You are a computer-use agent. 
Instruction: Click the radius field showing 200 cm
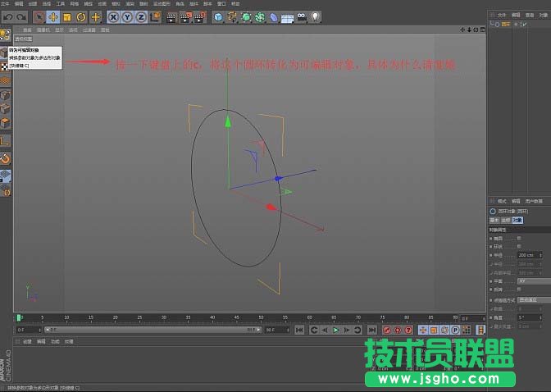[528, 255]
